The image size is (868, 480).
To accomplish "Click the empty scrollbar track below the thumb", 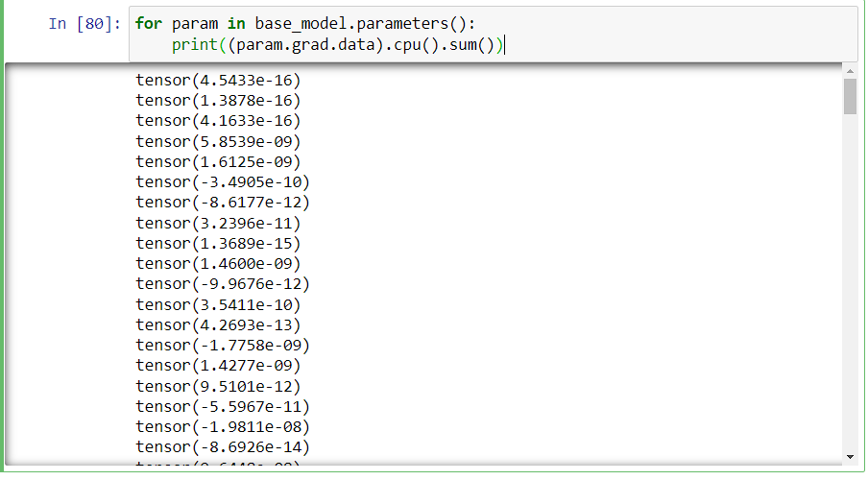I will point(850,288).
